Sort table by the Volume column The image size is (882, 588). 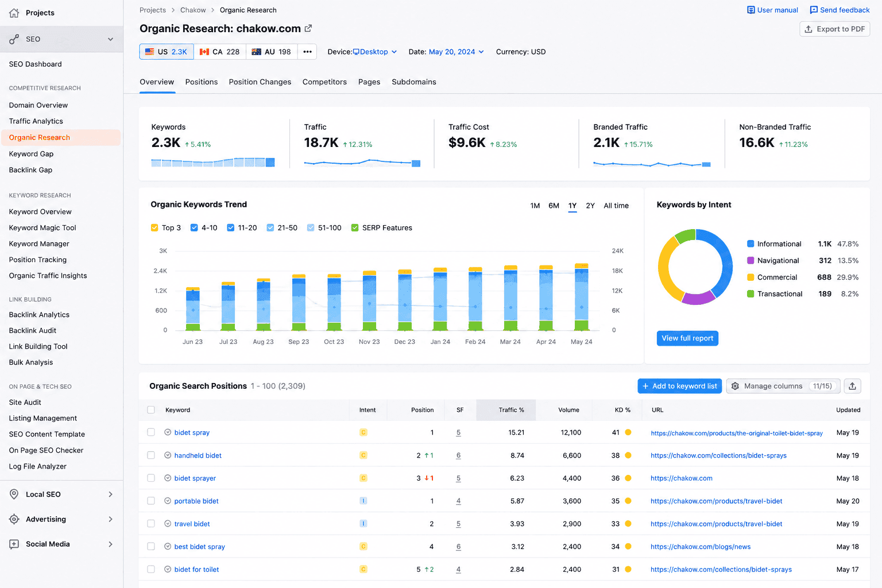(568, 410)
